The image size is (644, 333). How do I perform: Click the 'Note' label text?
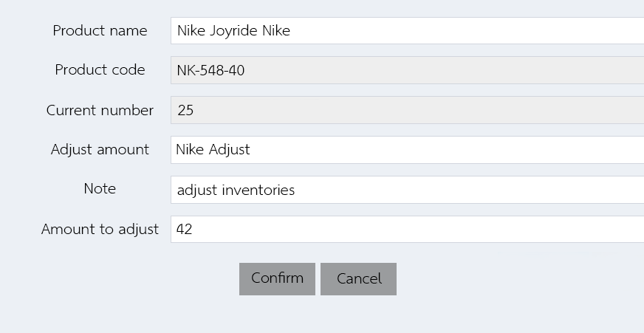100,189
